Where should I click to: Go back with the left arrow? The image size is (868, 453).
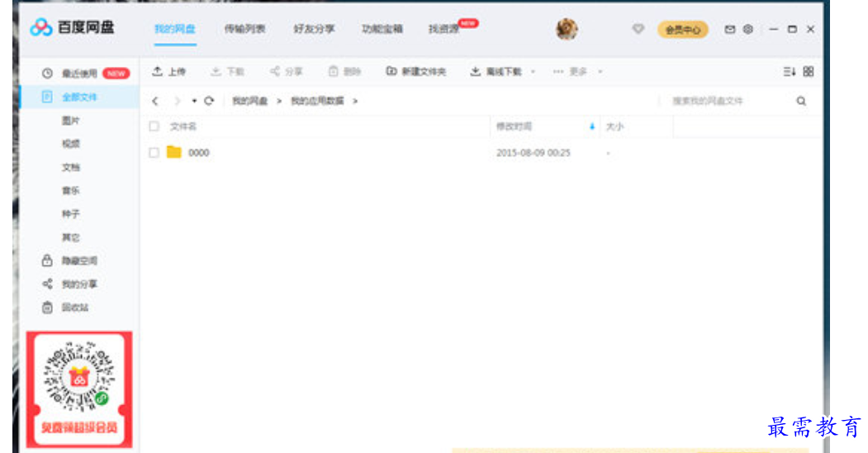click(x=155, y=101)
